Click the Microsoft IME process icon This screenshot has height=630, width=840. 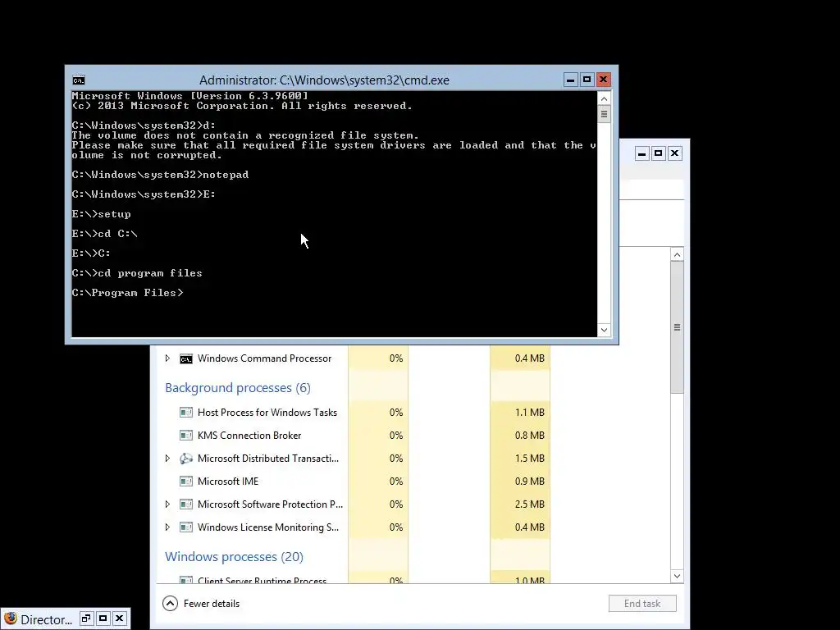(186, 482)
